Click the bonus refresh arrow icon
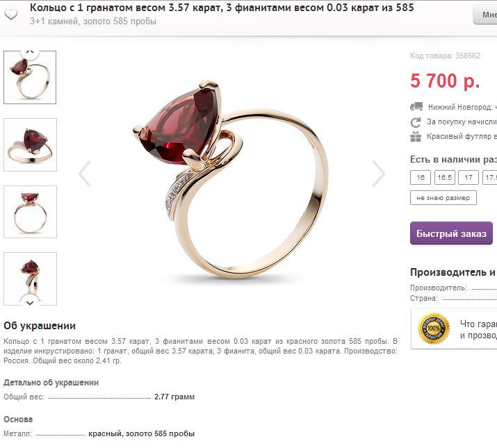 [416, 122]
